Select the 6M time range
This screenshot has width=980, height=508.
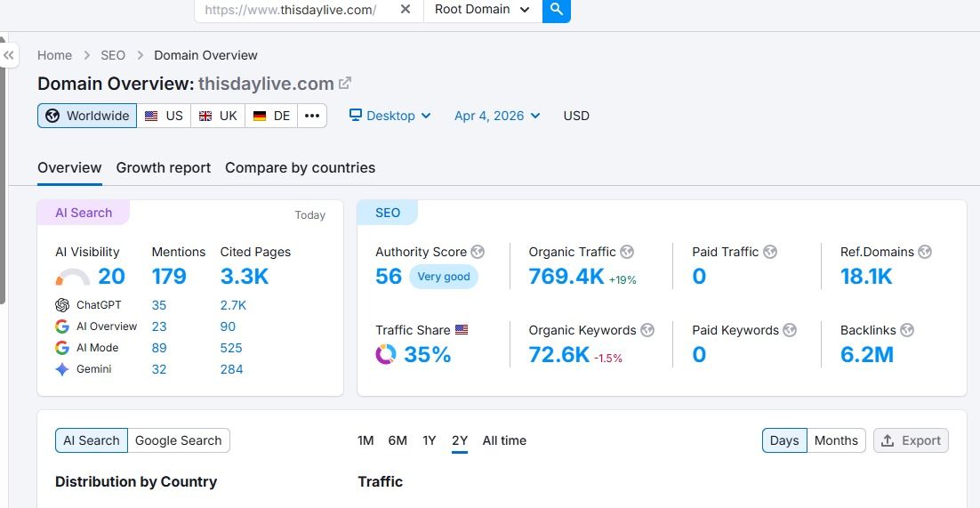point(398,440)
